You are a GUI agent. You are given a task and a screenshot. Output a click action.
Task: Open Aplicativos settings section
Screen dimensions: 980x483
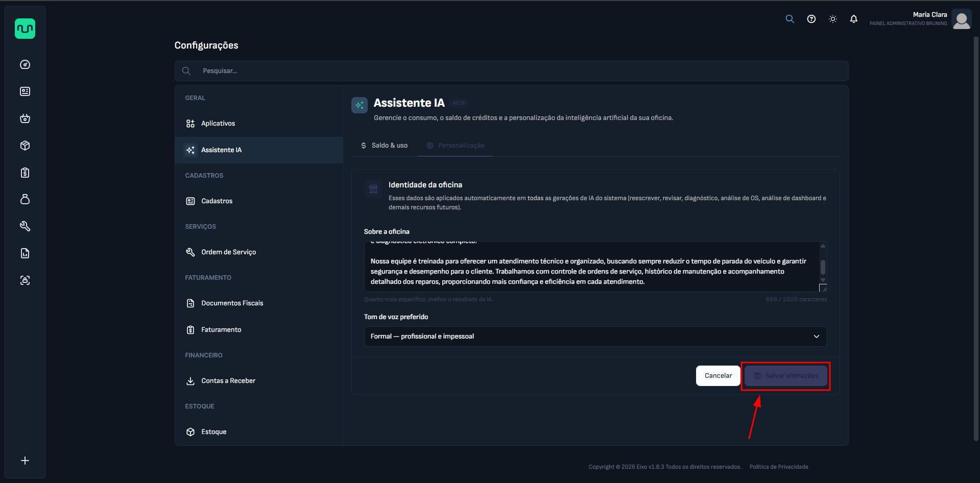[259, 124]
